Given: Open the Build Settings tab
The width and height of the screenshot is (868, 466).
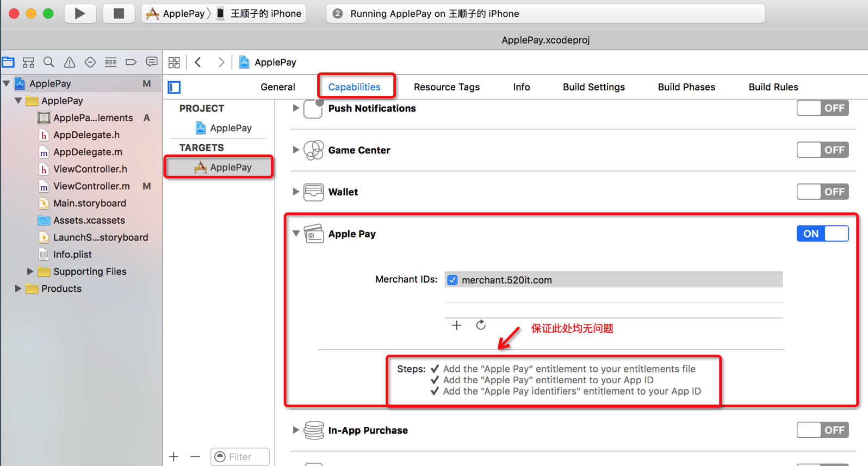Looking at the screenshot, I should (594, 87).
